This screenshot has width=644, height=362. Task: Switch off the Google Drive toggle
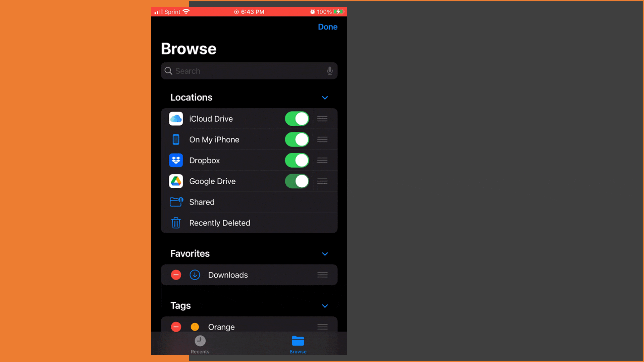coord(297,181)
